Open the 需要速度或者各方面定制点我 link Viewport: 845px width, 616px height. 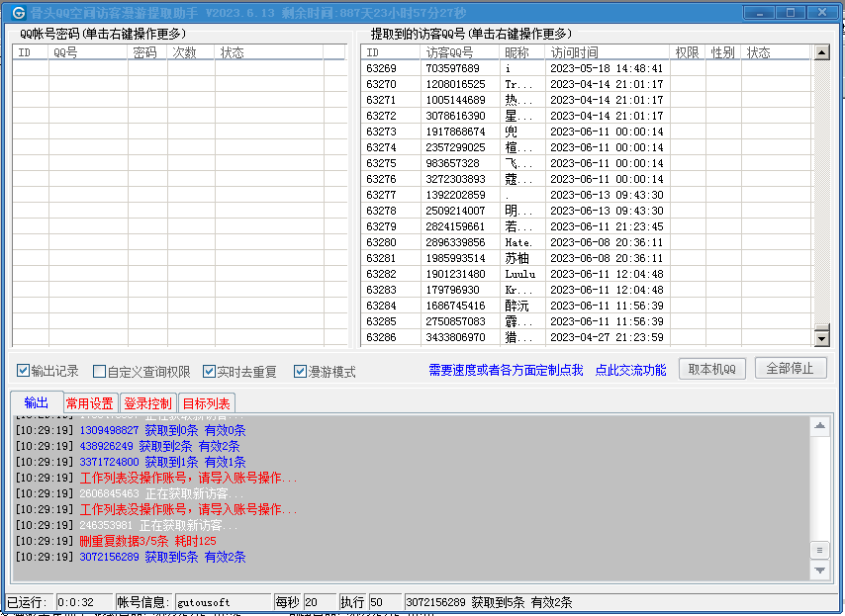[x=506, y=370]
